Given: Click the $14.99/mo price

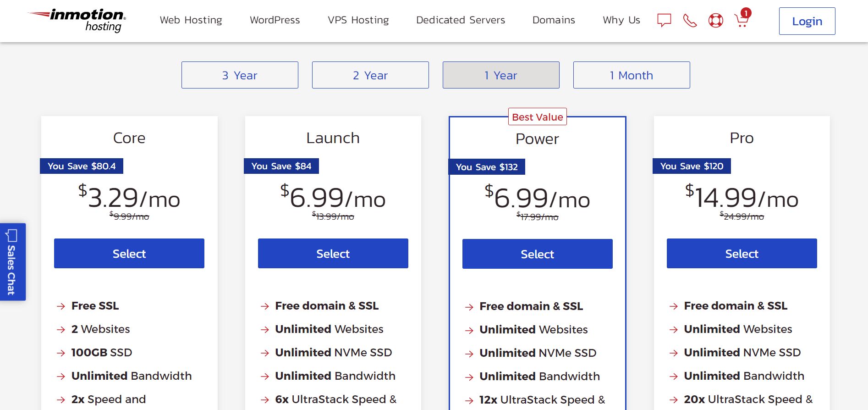Looking at the screenshot, I should point(742,197).
